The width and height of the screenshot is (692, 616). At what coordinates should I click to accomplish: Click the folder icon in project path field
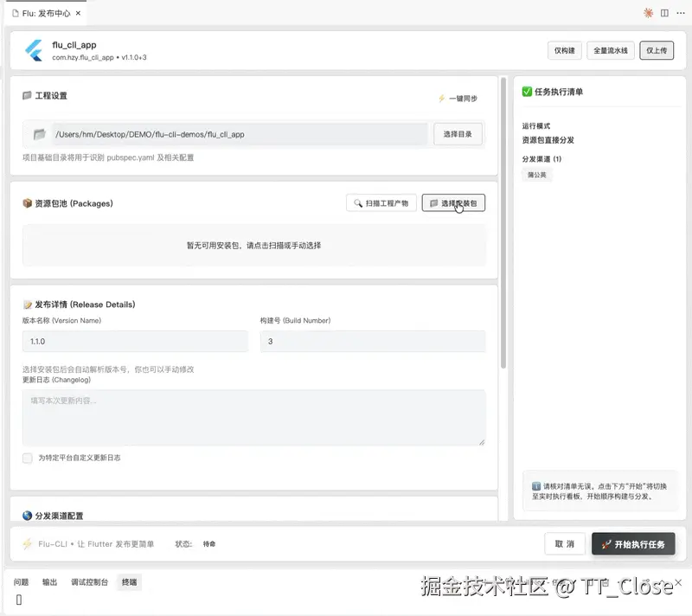pyautogui.click(x=39, y=134)
